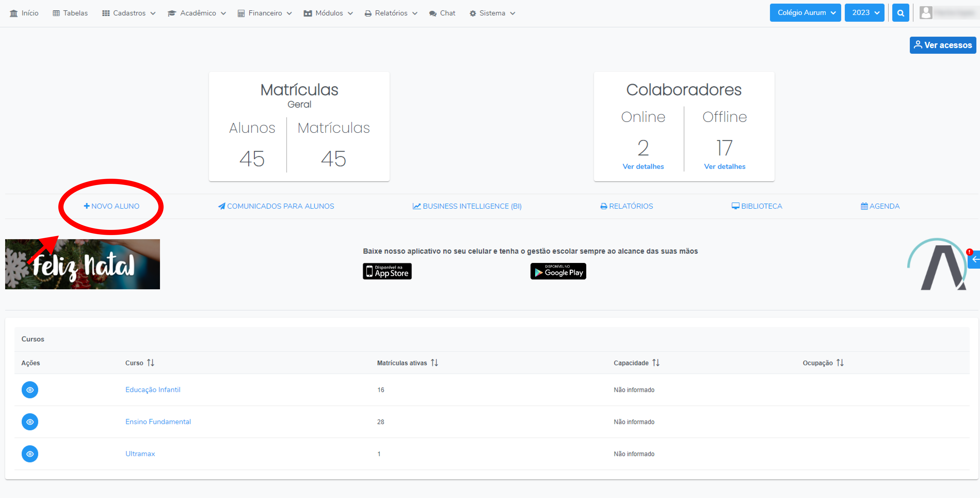Open Ver detalhes under Online collaborators
This screenshot has width=980, height=498.
[643, 166]
